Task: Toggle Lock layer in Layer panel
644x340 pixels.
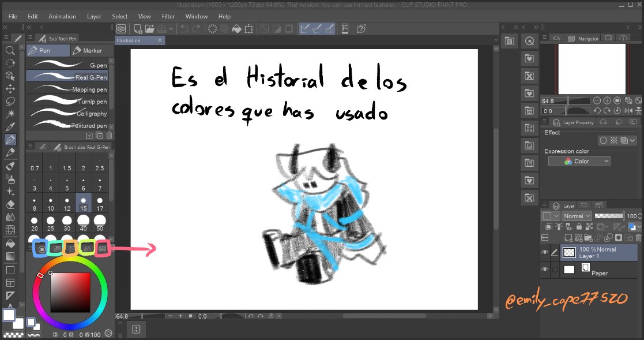Action: click(x=579, y=226)
